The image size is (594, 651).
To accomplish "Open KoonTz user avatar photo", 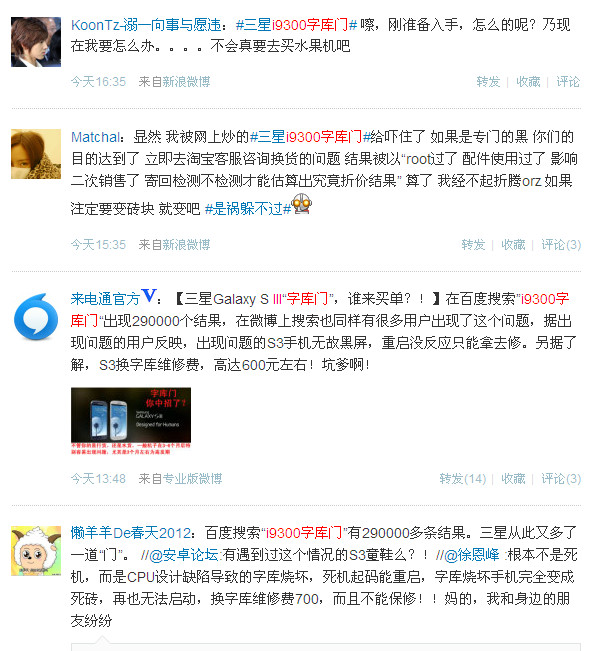I will coord(36,42).
